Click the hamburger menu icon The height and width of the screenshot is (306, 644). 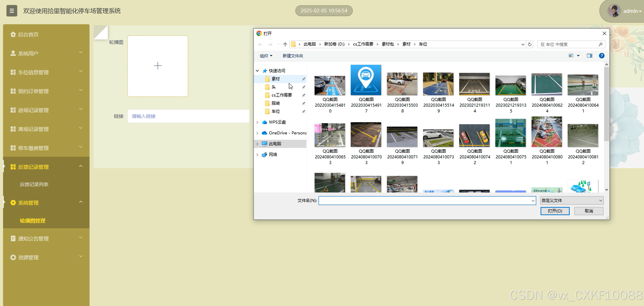[12, 11]
